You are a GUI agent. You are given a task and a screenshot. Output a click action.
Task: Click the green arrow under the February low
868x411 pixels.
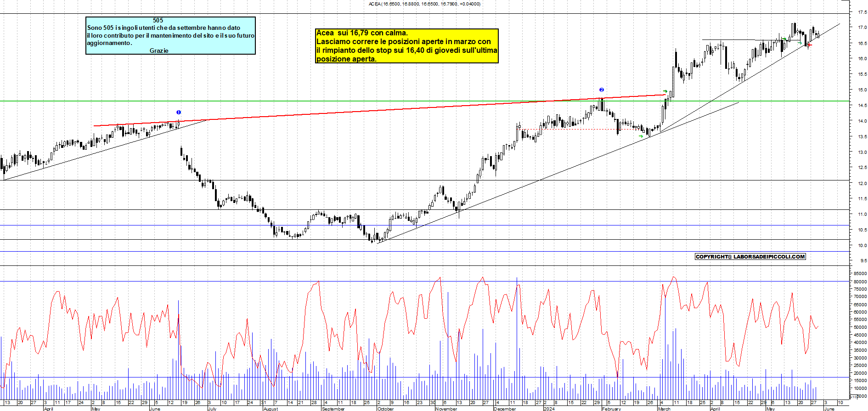coord(641,136)
